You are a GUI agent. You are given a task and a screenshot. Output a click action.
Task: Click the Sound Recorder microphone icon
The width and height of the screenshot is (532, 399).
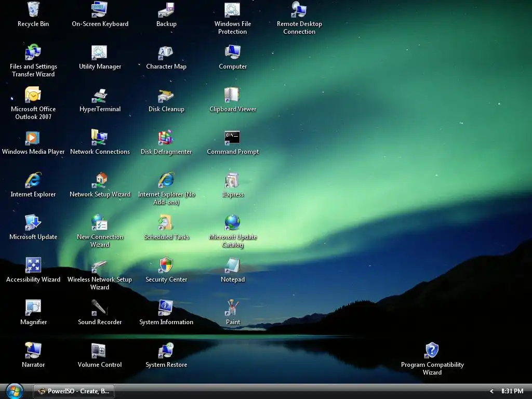(x=99, y=308)
